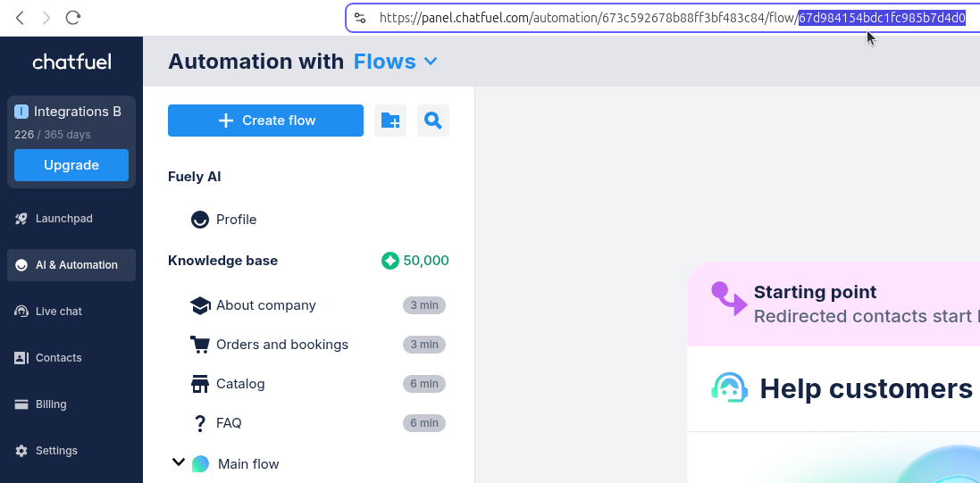
Task: Open the flow search icon
Action: 433,121
